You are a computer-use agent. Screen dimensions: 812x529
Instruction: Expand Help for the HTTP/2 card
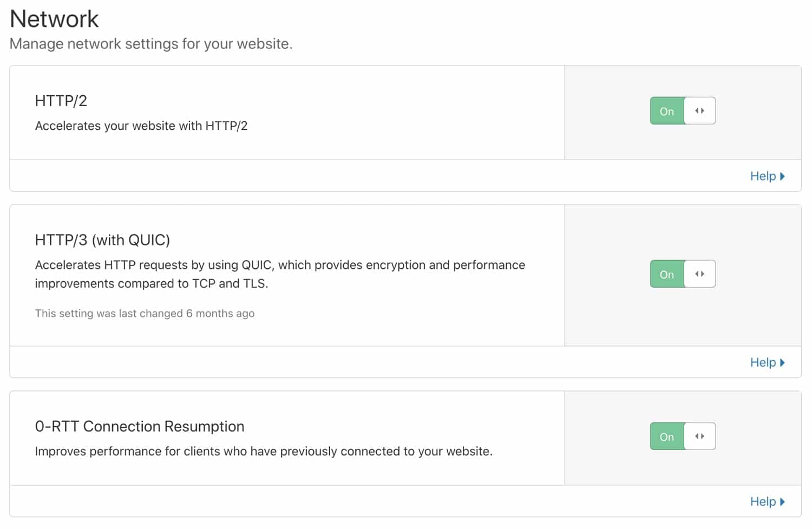(x=764, y=176)
